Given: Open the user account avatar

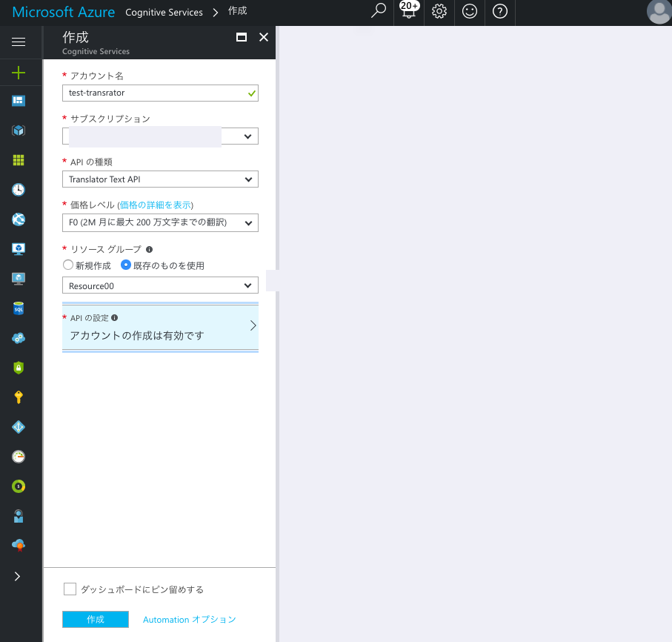Looking at the screenshot, I should 659,12.
